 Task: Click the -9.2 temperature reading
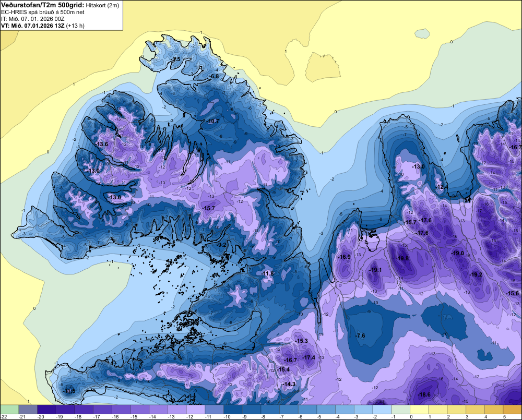[221, 245]
